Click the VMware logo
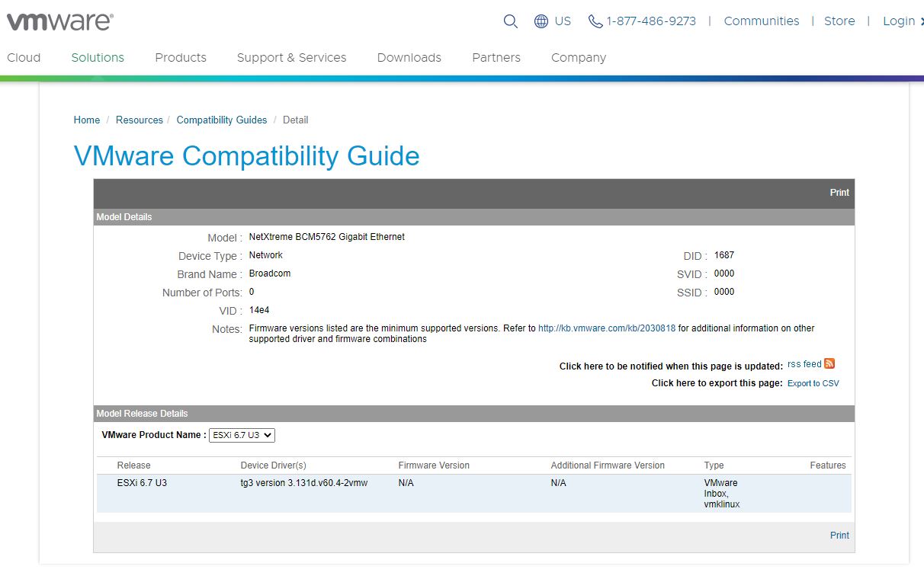Viewport: 924px width, 579px height. [59, 21]
